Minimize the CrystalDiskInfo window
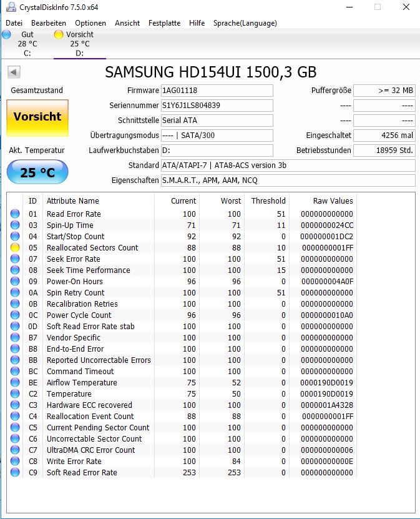The height and width of the screenshot is (519, 420). [x=349, y=7]
